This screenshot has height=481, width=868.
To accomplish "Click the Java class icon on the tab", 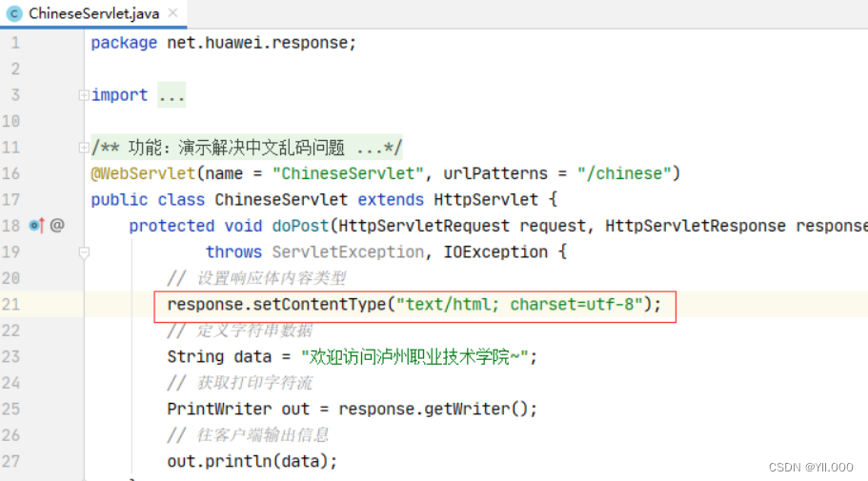I will tap(14, 13).
